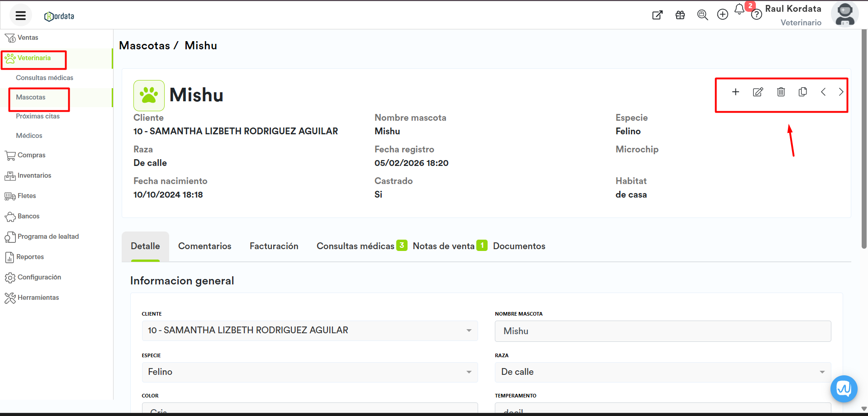Delete the pet record with trash icon

pyautogui.click(x=781, y=92)
